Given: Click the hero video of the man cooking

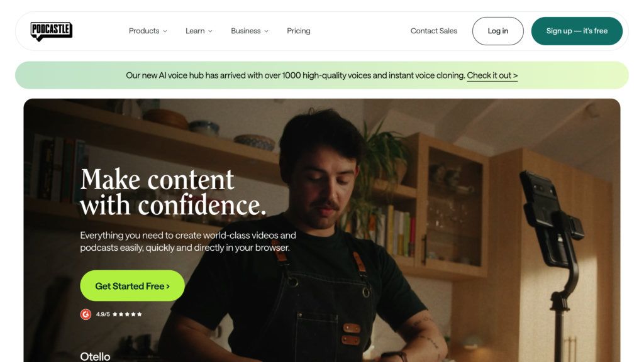Looking at the screenshot, I should tap(321, 230).
